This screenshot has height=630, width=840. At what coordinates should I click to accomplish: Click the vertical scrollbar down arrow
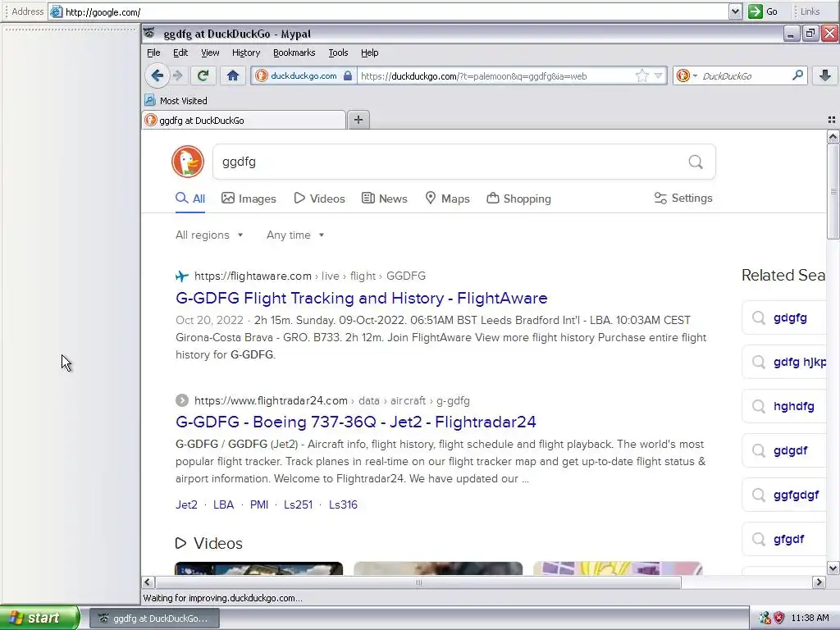pos(833,568)
